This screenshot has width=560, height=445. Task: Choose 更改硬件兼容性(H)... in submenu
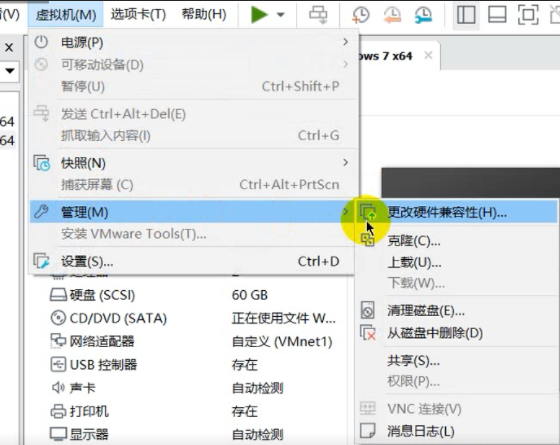tap(457, 212)
